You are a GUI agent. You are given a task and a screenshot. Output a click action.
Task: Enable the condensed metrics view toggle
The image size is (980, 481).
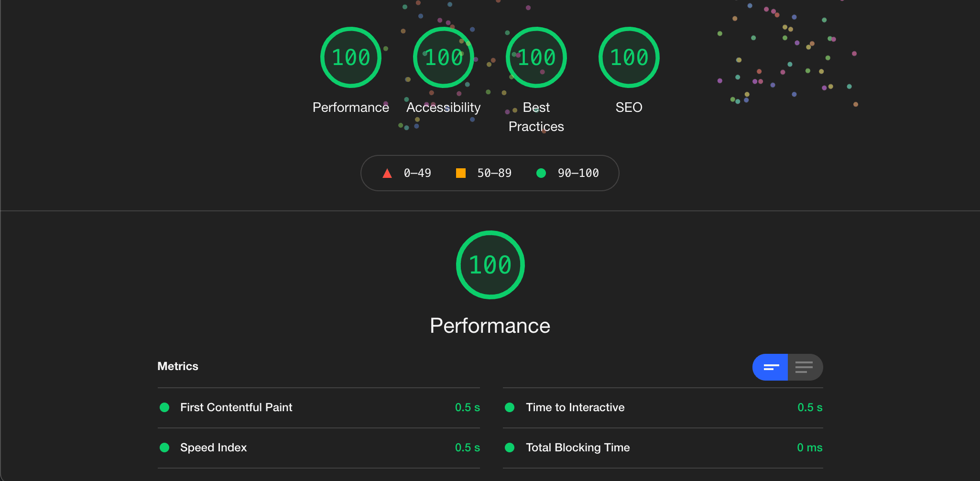click(771, 367)
